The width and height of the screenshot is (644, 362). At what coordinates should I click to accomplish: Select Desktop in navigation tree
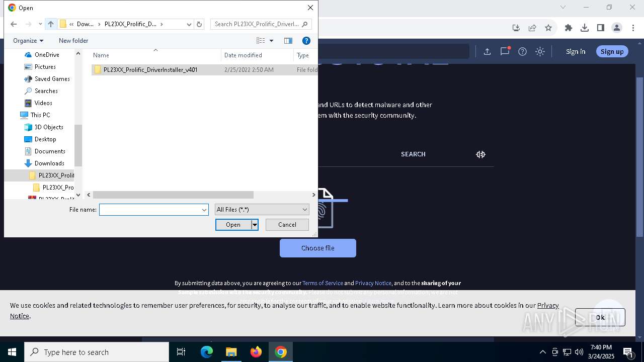45,139
